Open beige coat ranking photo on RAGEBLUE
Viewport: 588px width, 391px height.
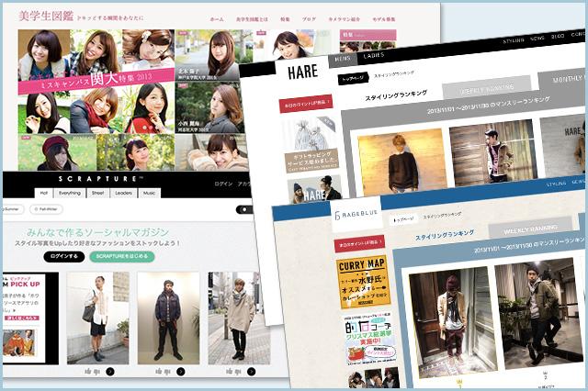tap(453, 322)
